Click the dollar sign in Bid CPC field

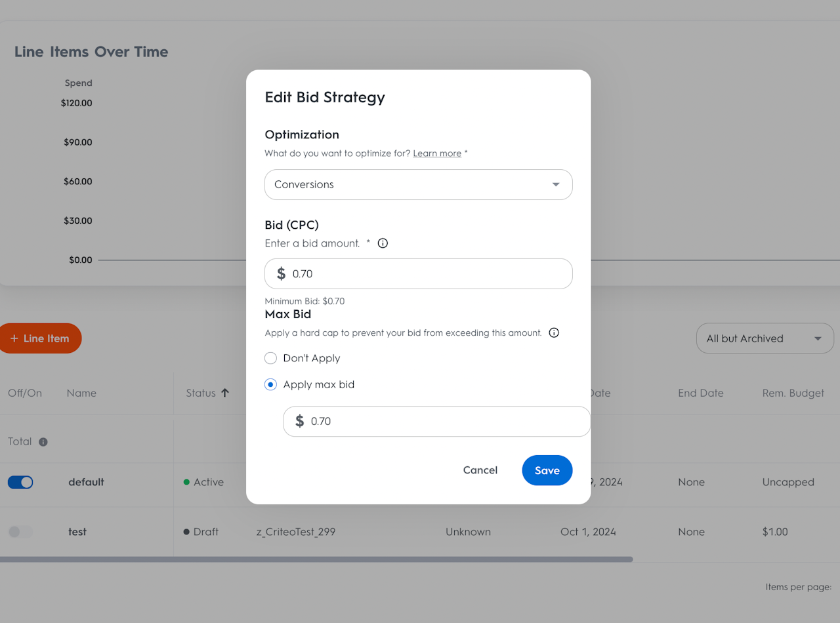[x=281, y=273]
